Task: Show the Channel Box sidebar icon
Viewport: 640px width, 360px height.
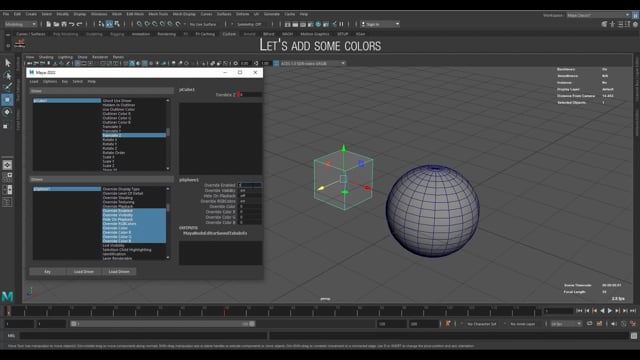Action: pyautogui.click(x=635, y=24)
